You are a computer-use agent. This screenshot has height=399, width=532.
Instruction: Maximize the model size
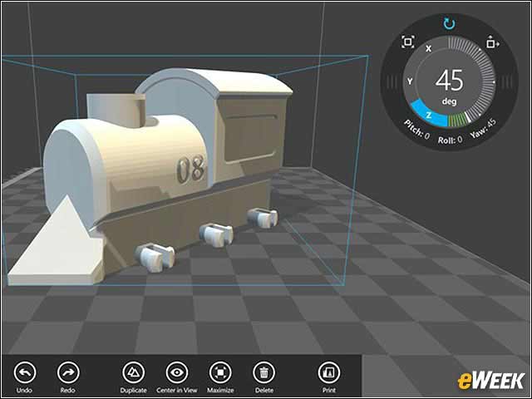[x=220, y=372]
